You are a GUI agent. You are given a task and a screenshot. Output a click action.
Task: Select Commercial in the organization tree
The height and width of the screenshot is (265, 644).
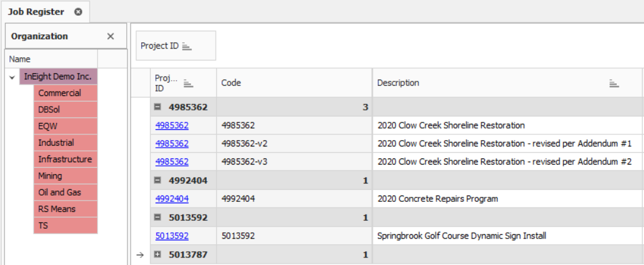59,93
